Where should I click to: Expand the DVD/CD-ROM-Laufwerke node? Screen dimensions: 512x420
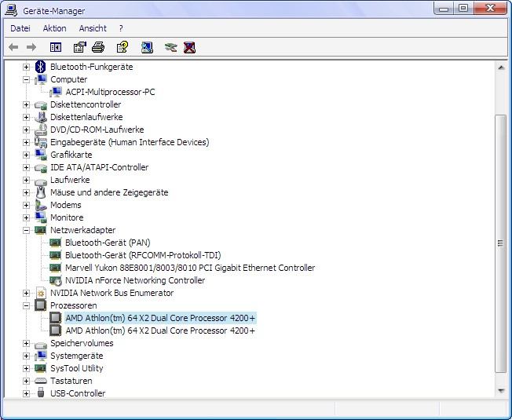click(x=26, y=130)
